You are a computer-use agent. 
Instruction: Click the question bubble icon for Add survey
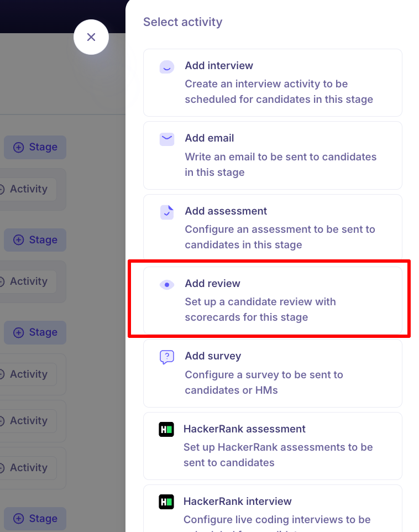click(166, 357)
